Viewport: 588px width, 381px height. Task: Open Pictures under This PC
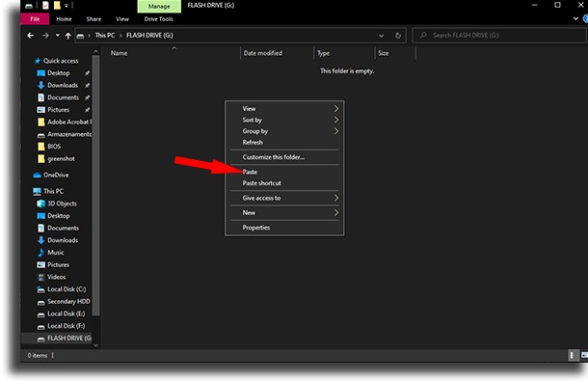[x=58, y=264]
